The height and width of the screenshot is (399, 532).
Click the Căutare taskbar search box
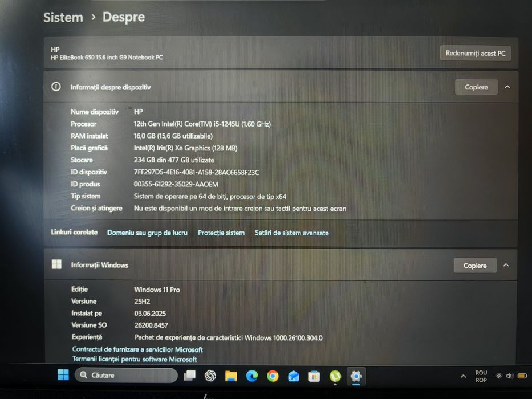coord(126,375)
